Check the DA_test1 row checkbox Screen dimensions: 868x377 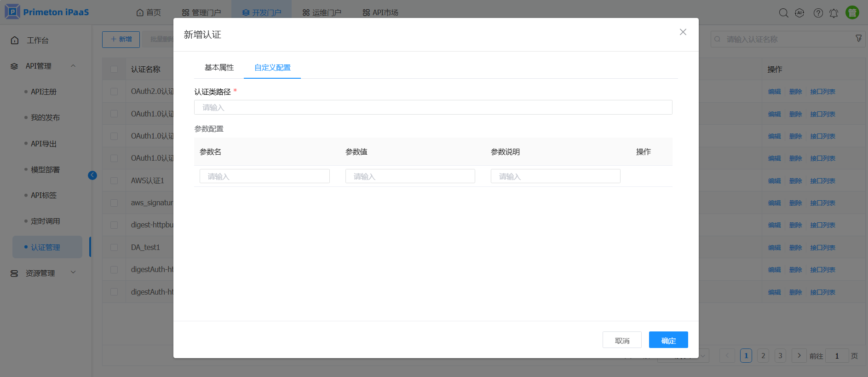[x=114, y=247]
